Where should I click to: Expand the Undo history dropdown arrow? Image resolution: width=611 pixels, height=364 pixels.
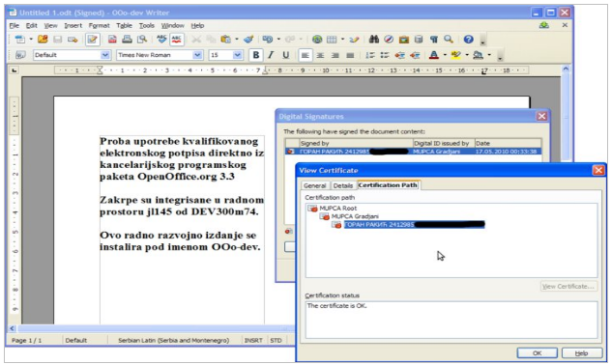[x=278, y=40]
